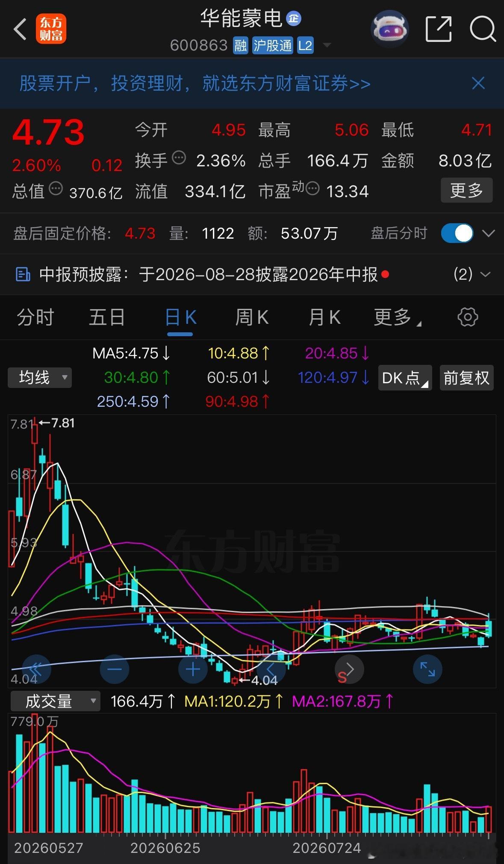504x864 pixels.
Task: Tap the 沪股通 tag
Action: [x=272, y=45]
